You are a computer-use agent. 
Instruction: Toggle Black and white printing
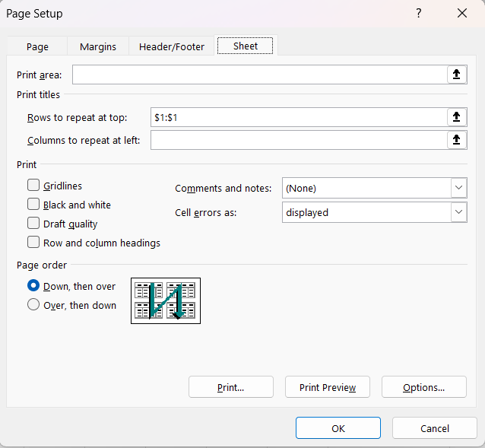(x=33, y=205)
